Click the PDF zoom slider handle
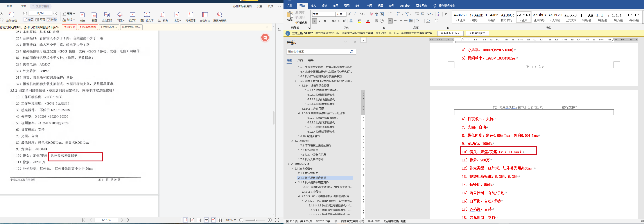 255,220
